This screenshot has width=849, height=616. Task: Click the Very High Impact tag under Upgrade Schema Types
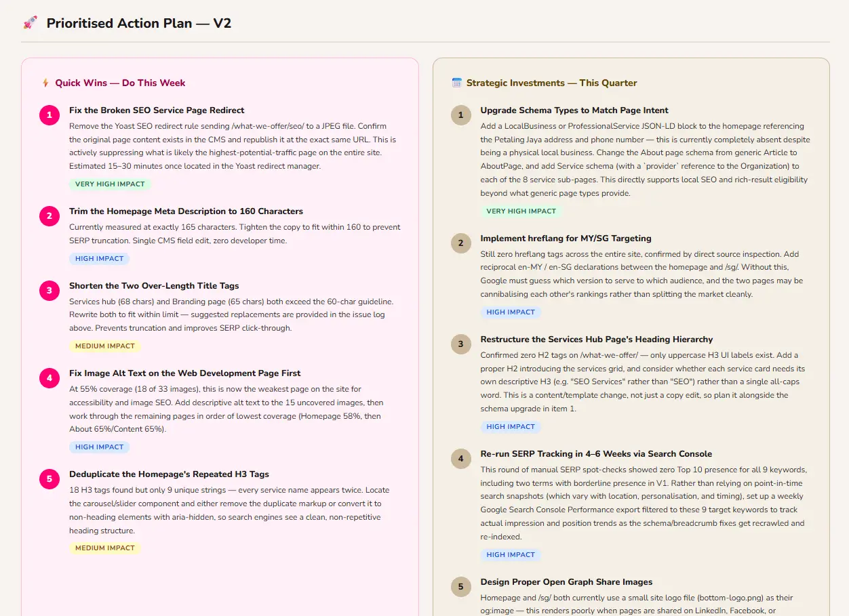click(x=521, y=211)
